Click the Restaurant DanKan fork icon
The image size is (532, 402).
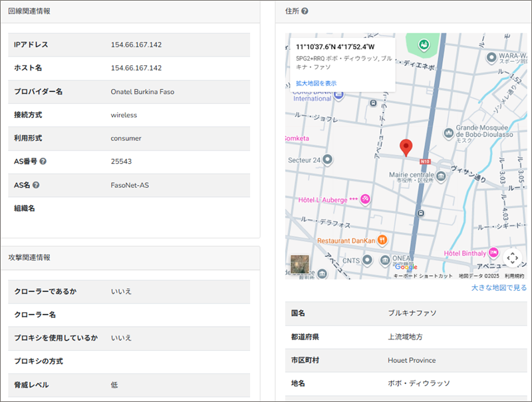[382, 240]
